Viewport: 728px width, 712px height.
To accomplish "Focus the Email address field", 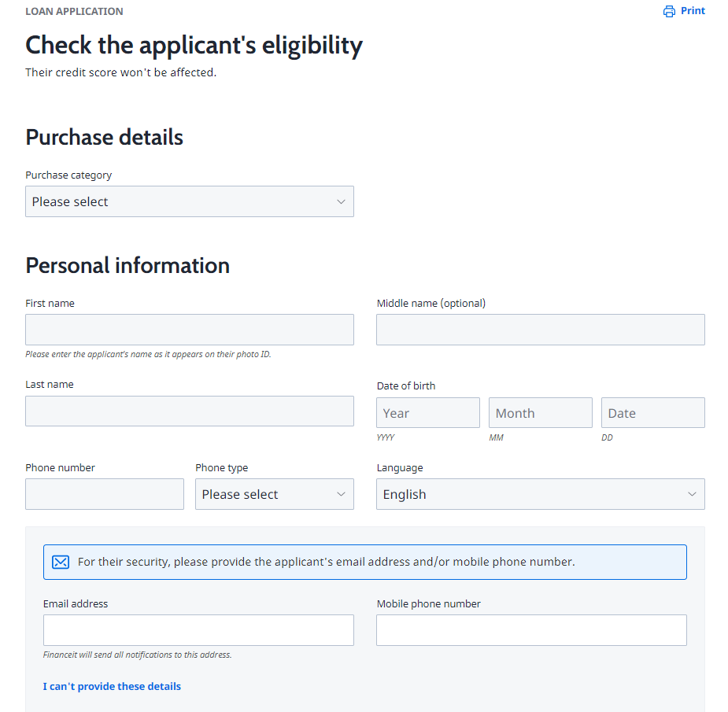I will point(198,630).
